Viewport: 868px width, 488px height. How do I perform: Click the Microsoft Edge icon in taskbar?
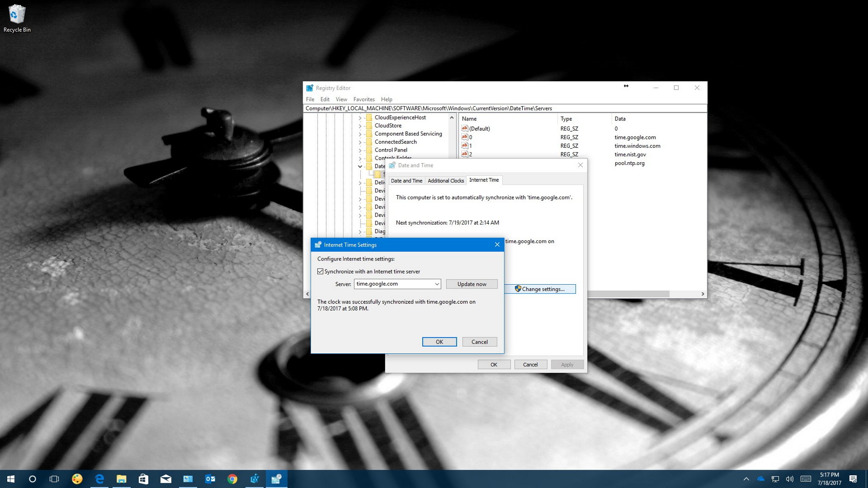tap(99, 478)
